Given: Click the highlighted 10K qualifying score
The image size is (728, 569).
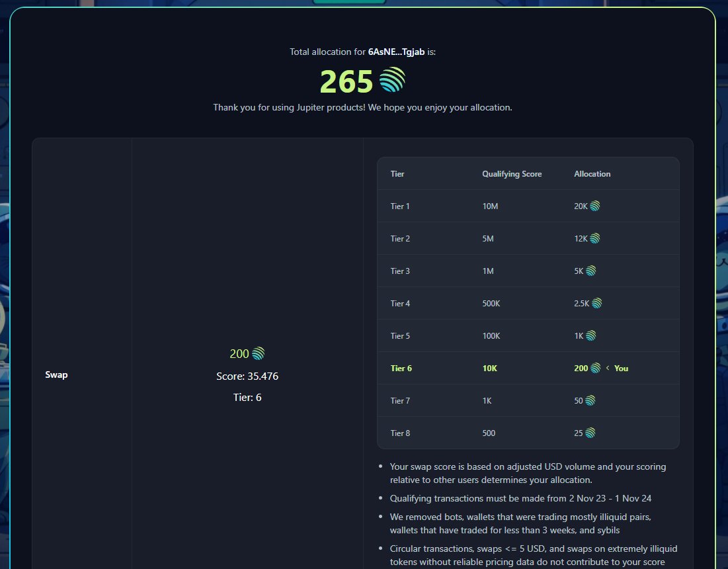Looking at the screenshot, I should click(x=490, y=369).
